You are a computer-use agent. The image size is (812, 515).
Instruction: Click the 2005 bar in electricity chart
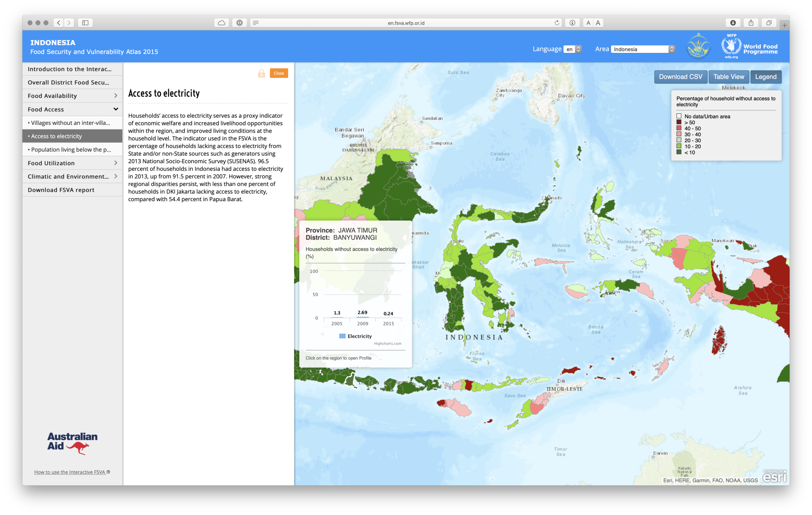[337, 318]
